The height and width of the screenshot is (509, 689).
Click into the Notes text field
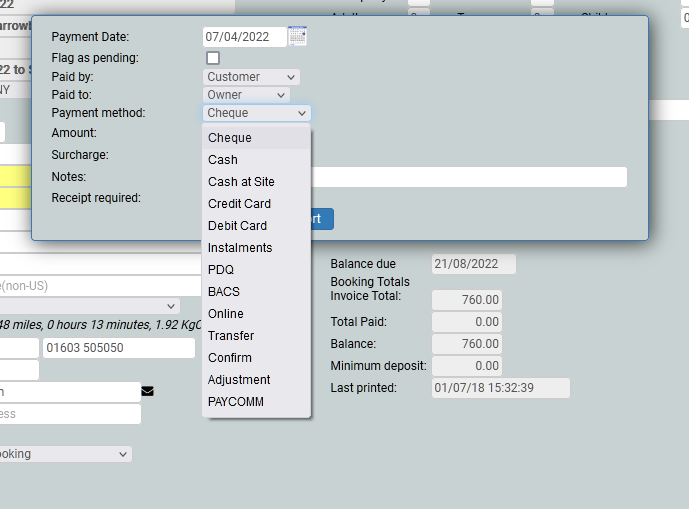coord(470,177)
